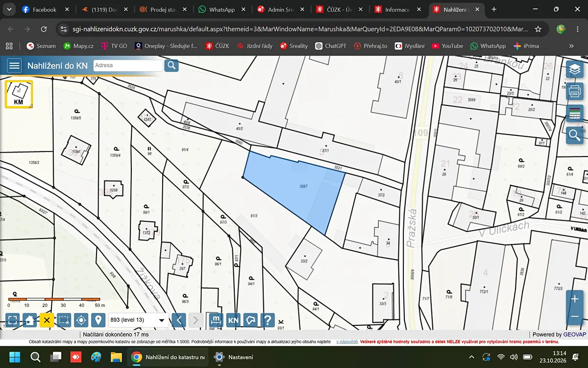This screenshot has height=368, width=588.
Task: Open the Mapy.cz bookmark
Action: (78, 46)
